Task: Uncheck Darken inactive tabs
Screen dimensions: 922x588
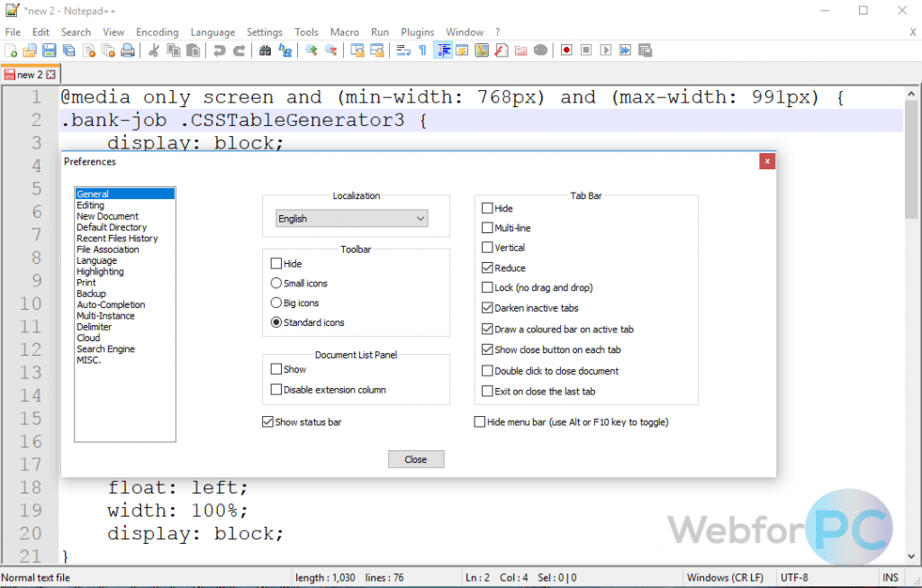Action: click(x=486, y=308)
